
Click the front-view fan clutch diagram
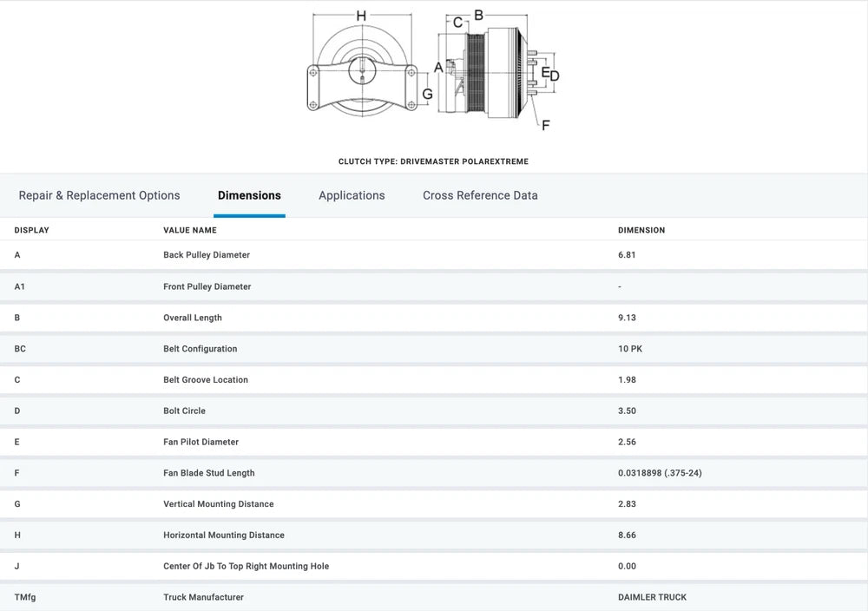[x=360, y=74]
